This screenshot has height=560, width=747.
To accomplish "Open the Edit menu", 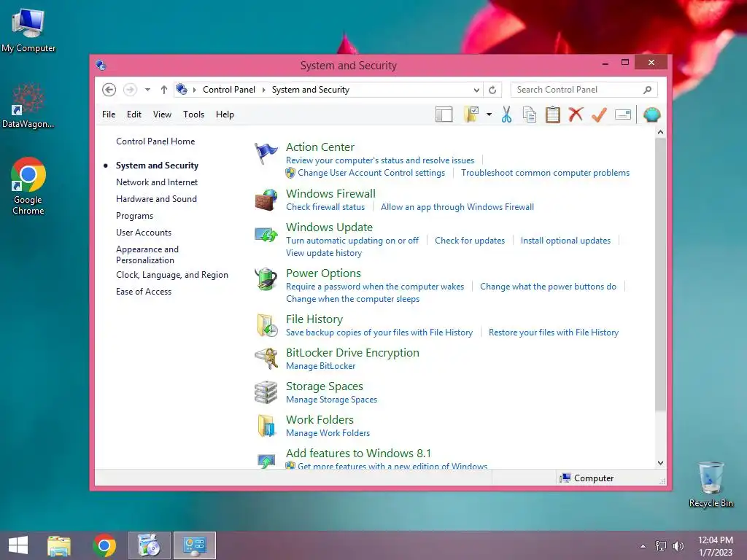I will [134, 114].
